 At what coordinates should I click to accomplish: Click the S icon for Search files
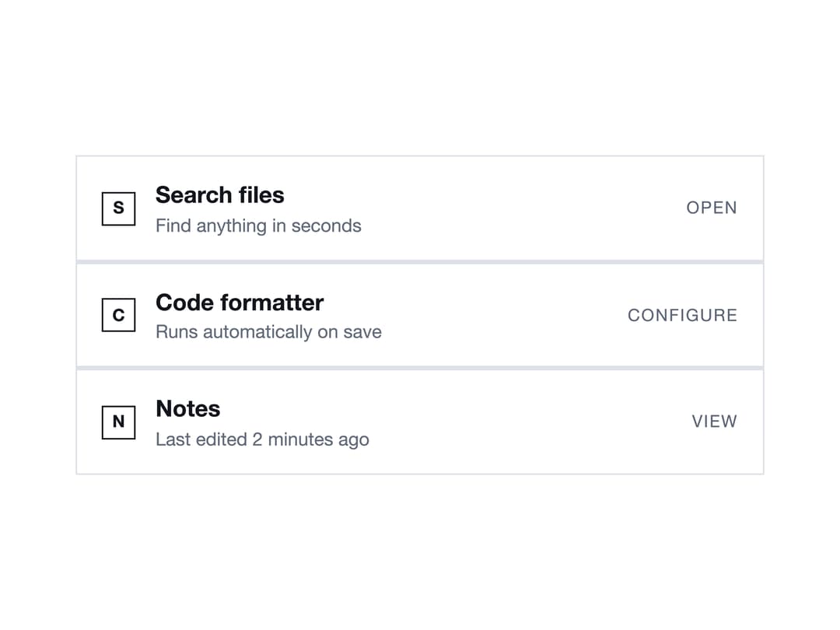118,208
